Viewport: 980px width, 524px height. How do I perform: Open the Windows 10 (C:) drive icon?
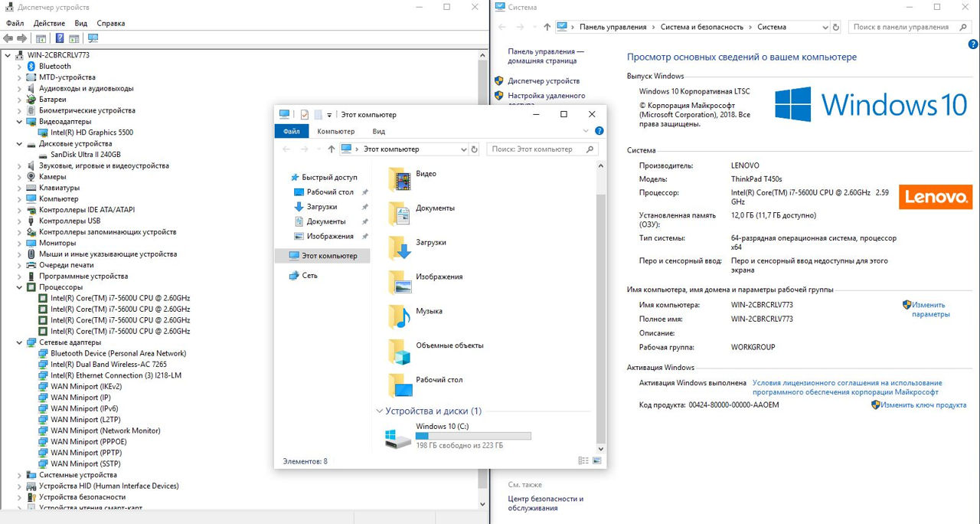click(398, 437)
